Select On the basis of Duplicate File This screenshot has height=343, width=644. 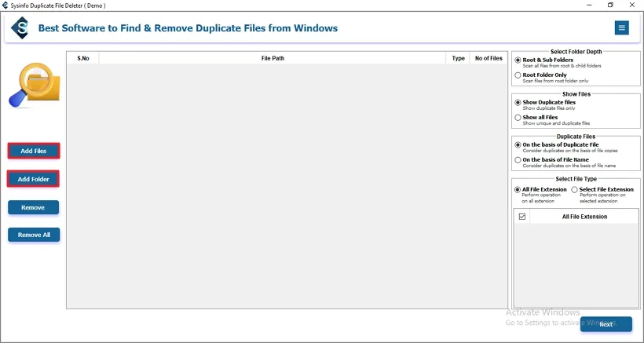(518, 145)
